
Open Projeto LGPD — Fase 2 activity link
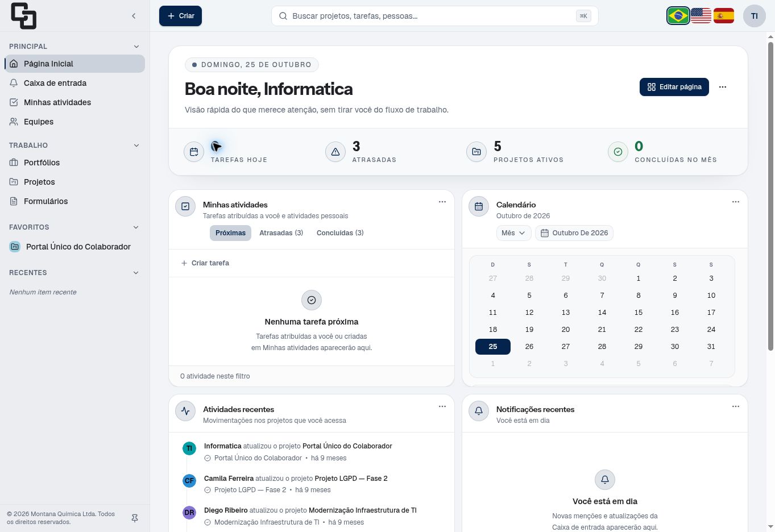tap(351, 479)
